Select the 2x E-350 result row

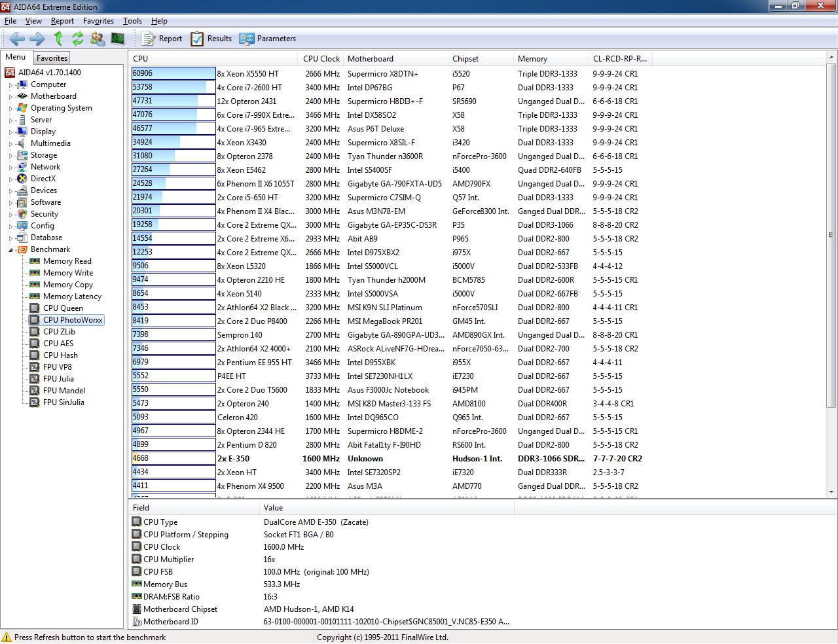pyautogui.click(x=392, y=459)
